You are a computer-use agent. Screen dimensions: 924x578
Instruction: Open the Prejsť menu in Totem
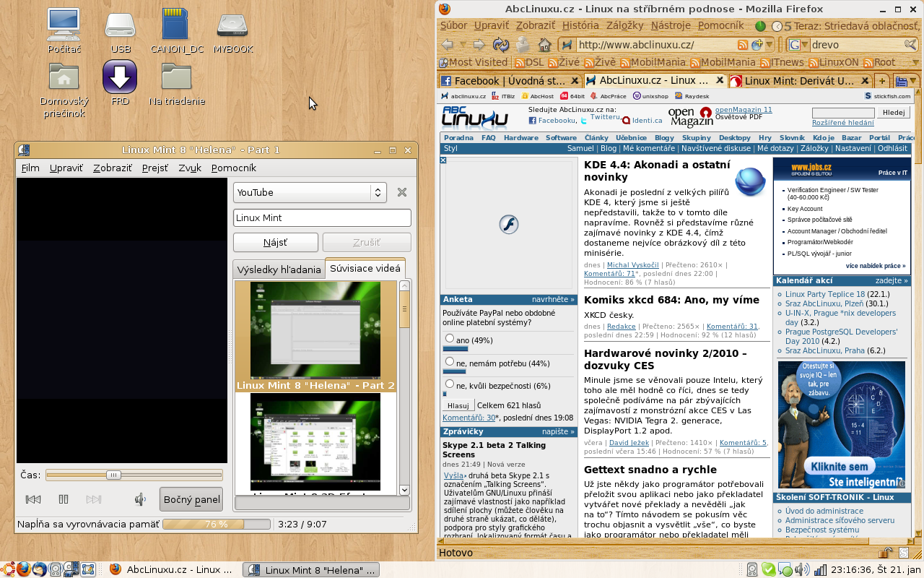tap(155, 168)
